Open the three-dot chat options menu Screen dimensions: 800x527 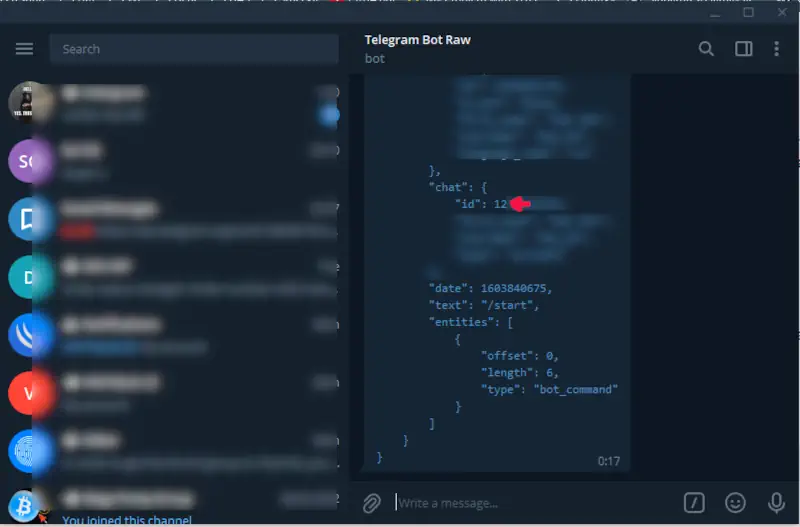coord(777,49)
